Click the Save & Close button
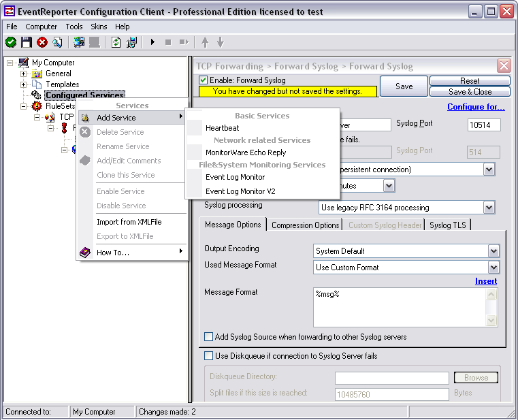Screen dimensions: 518x420 [470, 91]
